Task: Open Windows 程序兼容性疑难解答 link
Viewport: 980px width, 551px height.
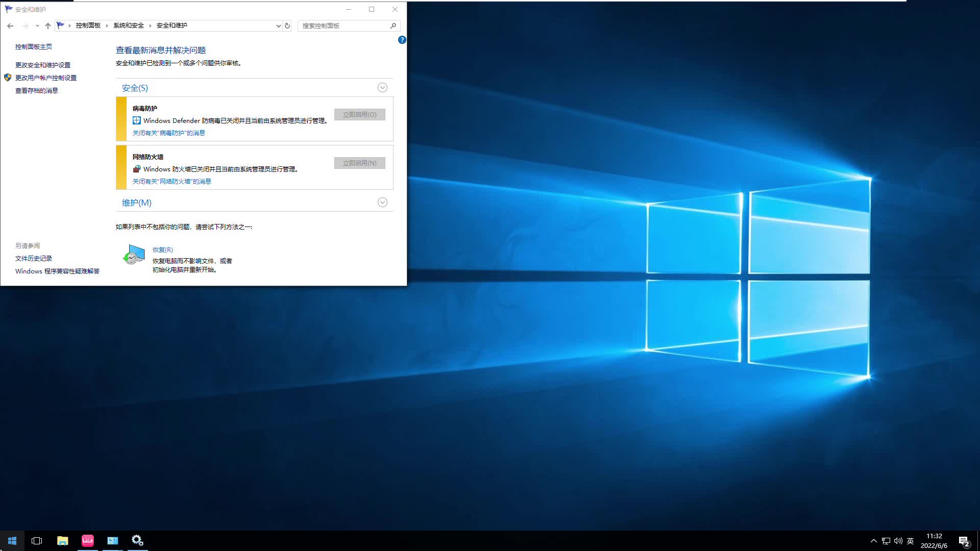Action: click(x=57, y=271)
